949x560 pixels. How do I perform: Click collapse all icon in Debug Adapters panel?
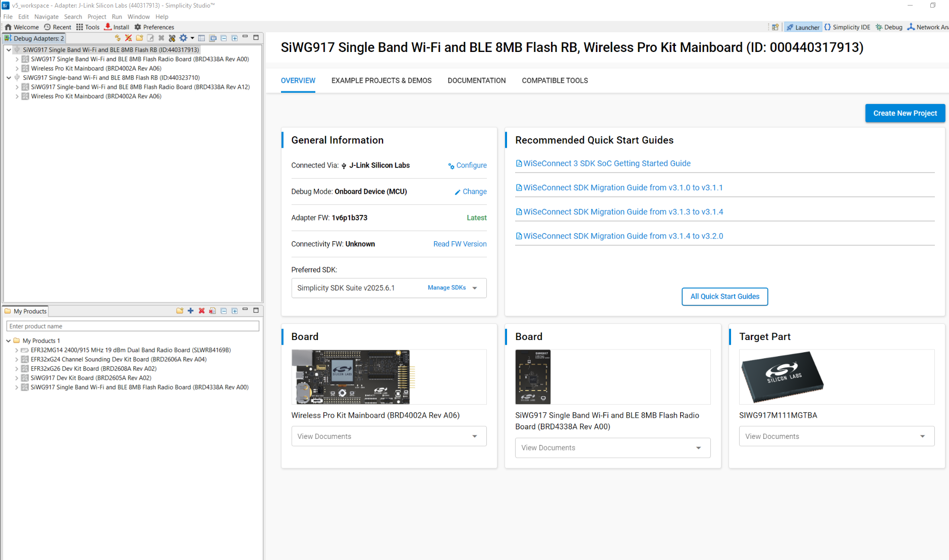click(224, 38)
